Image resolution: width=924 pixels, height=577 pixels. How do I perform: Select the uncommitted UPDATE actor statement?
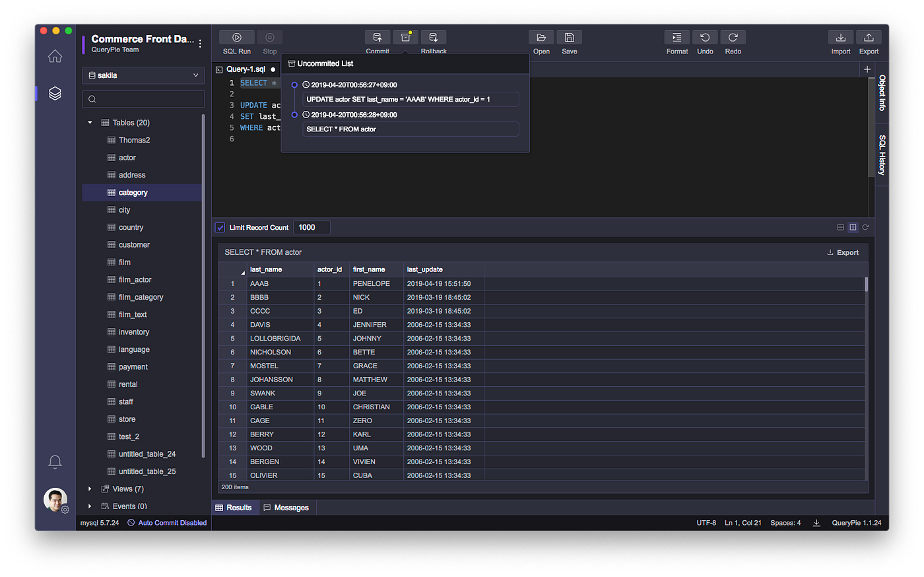tap(411, 100)
